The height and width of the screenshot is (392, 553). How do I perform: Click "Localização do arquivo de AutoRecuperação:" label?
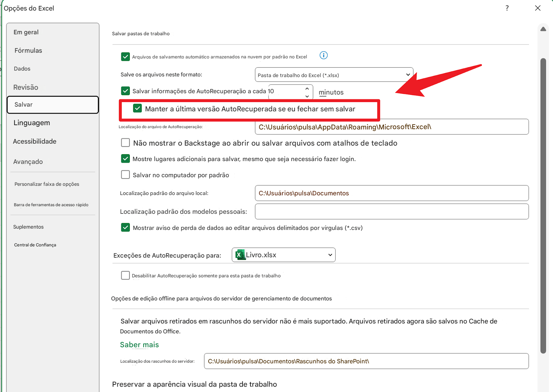point(160,127)
